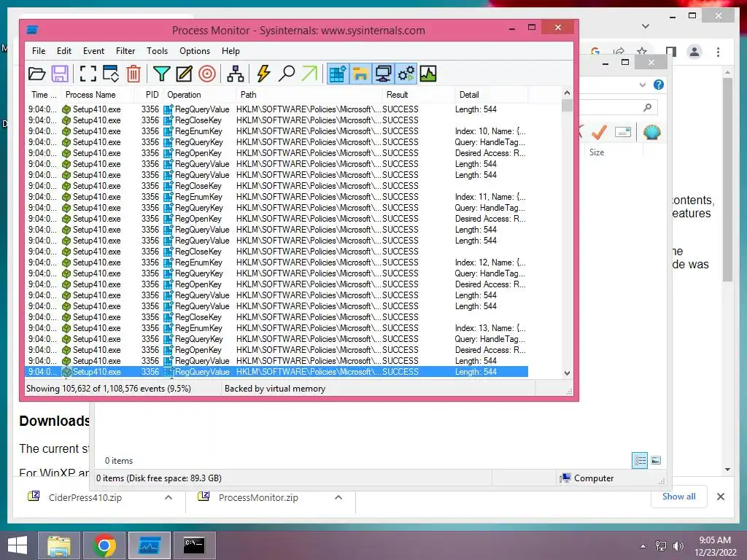Toggle Show Profiling Events graph icon
Screen dimensions: 747x560
(428, 74)
